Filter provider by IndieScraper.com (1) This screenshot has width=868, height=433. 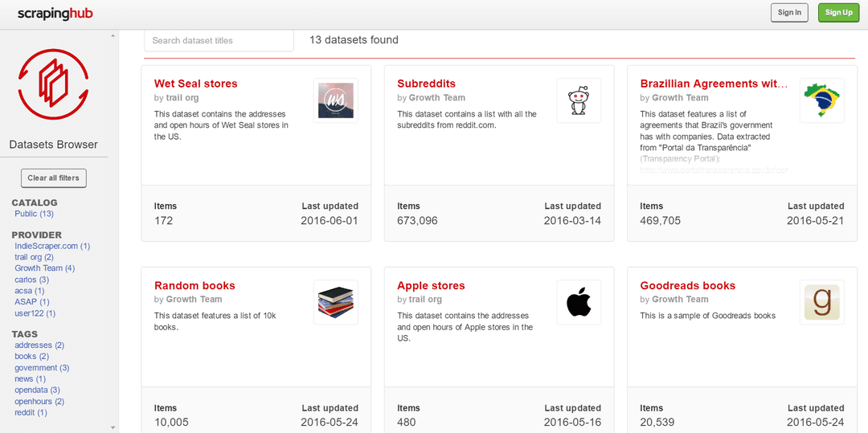click(x=52, y=246)
